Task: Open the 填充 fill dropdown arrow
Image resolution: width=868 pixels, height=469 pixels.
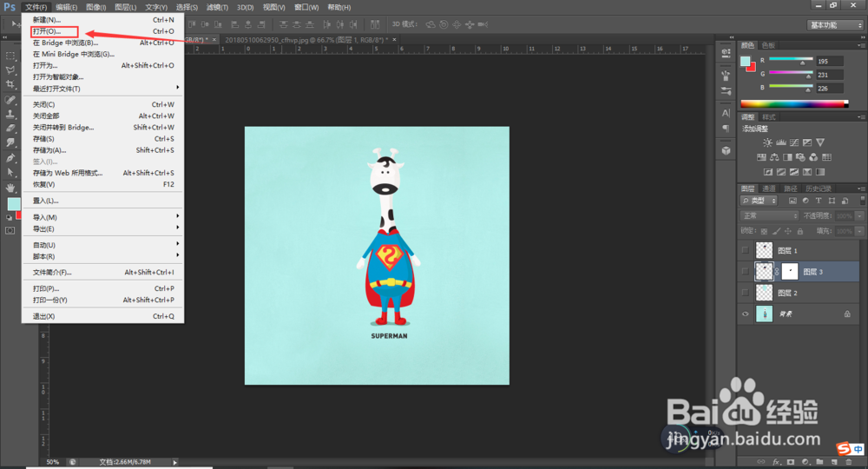Action: pyautogui.click(x=859, y=231)
